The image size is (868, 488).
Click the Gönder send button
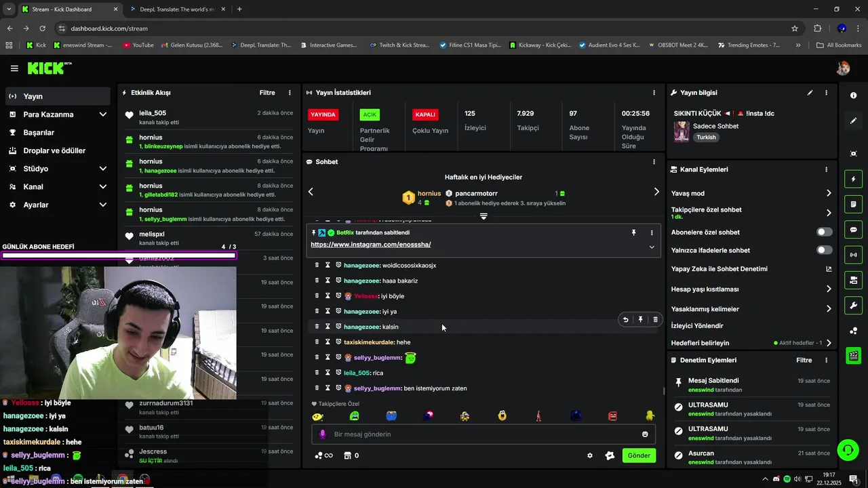[639, 455]
